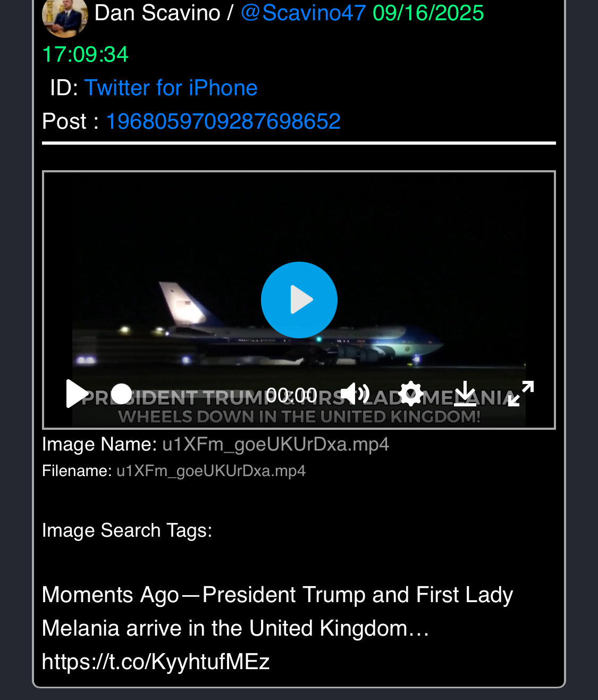Click the 17:09:34 timestamp

tap(85, 55)
